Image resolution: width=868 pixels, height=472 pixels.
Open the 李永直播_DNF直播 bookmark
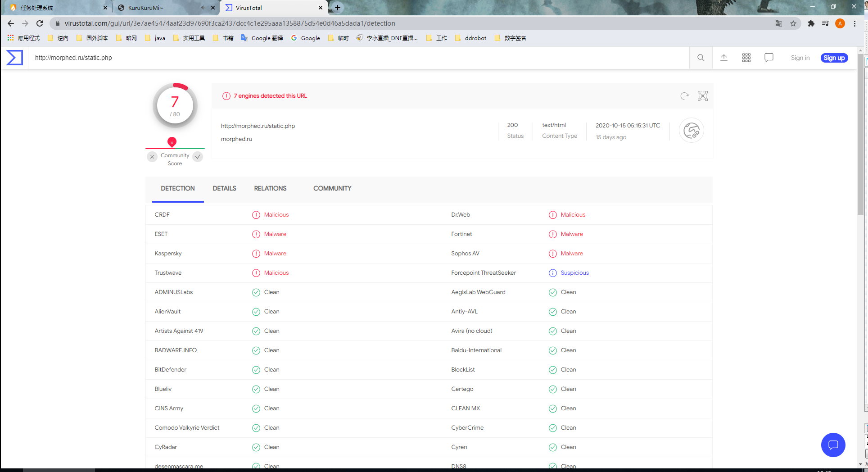coord(387,38)
